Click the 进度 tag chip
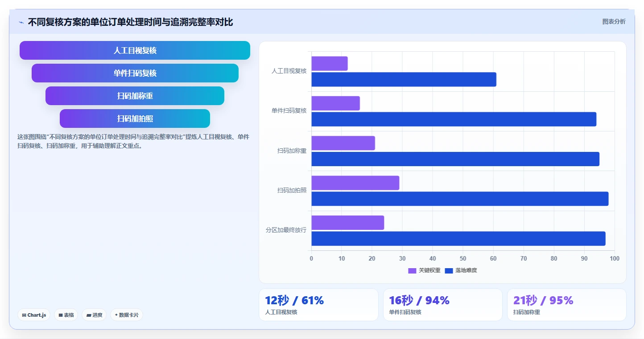644x339 pixels. tap(94, 315)
